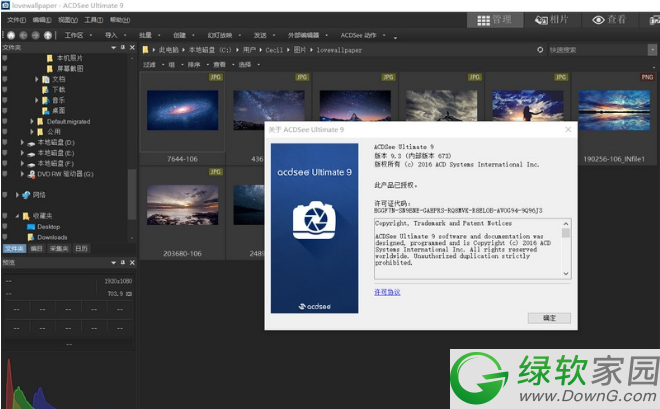Open the 排序 (Sort) dropdown
This screenshot has height=409, width=660.
[x=194, y=64]
